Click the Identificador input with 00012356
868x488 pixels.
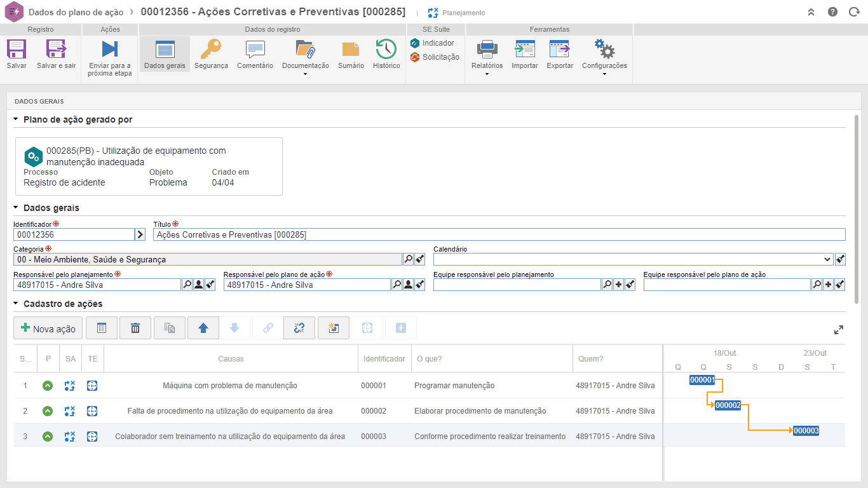pyautogui.click(x=74, y=234)
